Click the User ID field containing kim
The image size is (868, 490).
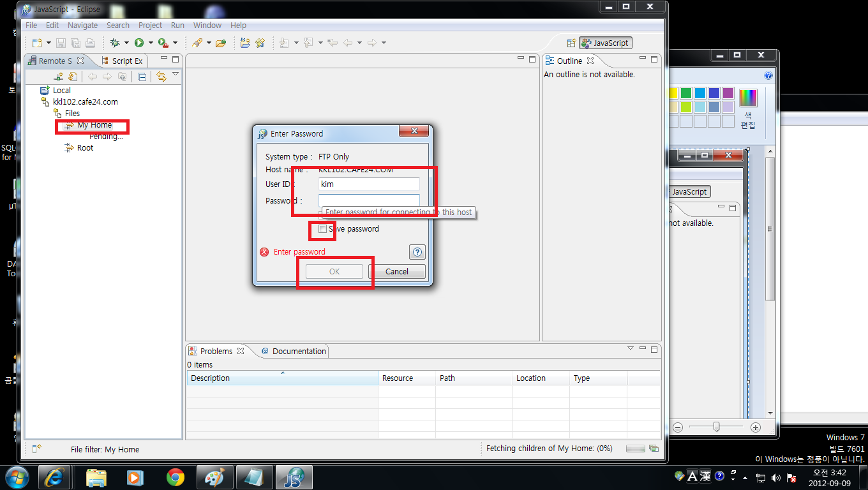(369, 184)
